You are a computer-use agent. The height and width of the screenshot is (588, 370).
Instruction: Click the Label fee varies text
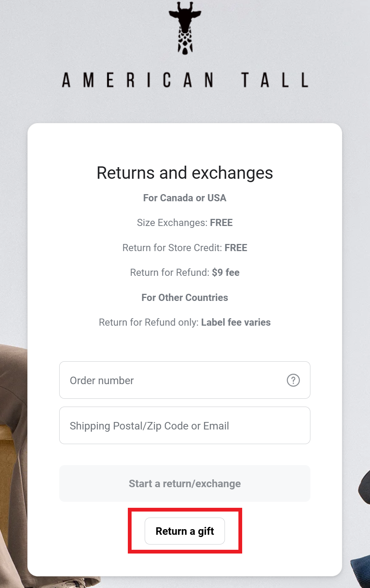(x=236, y=322)
